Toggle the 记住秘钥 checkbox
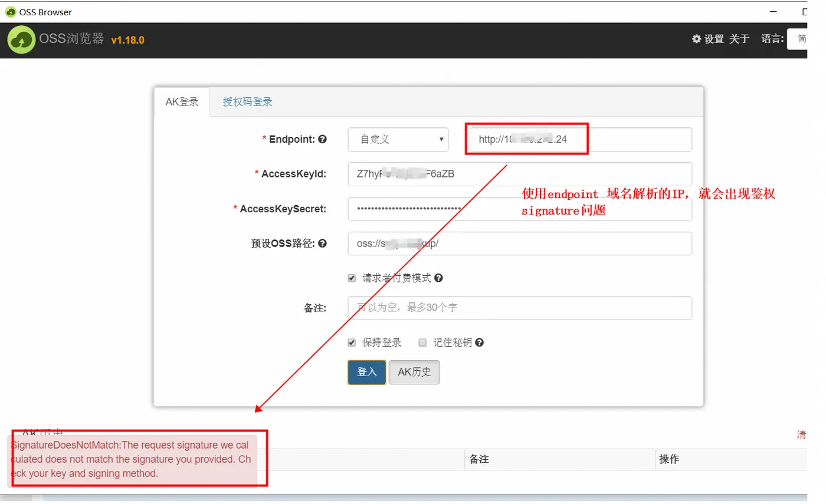Viewport: 826px width, 504px height. tap(422, 342)
